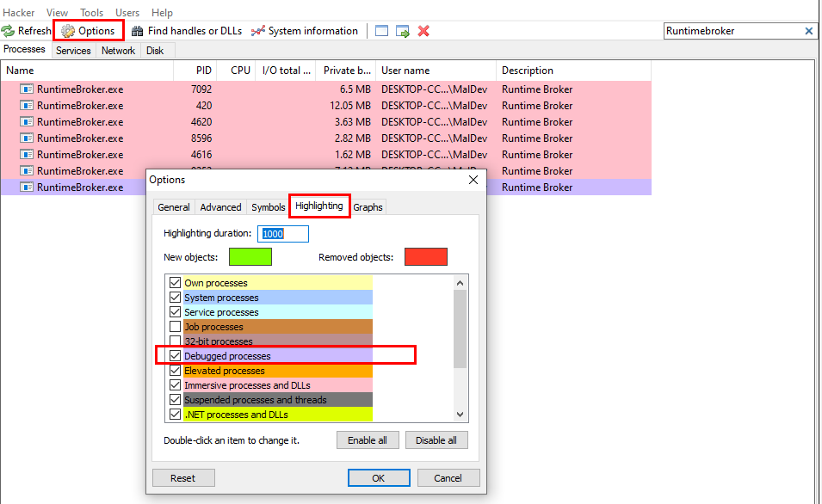Click the Enable all button
822x504 pixels.
pos(368,440)
